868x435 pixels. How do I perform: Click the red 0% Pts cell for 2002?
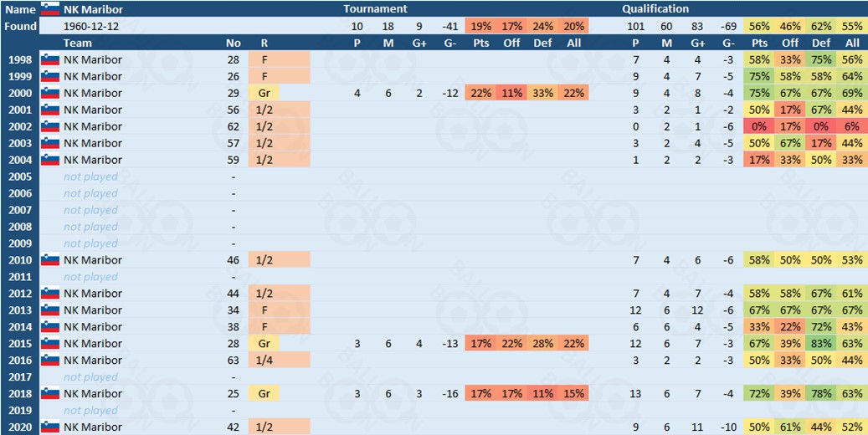click(x=760, y=126)
